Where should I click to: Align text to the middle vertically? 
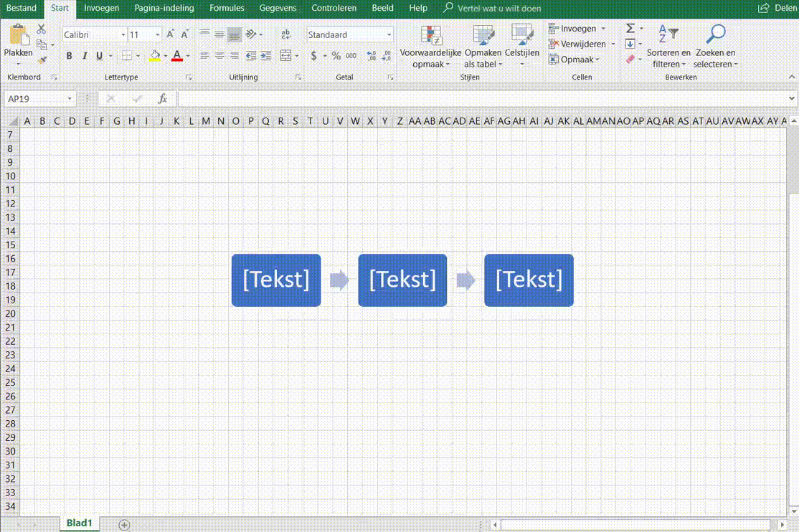(x=219, y=34)
